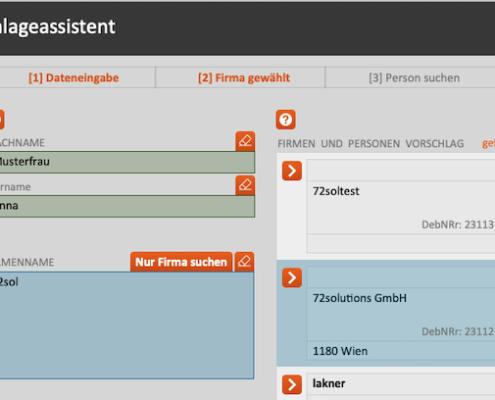Select 72solutions GmbH entry with orange arrow

(292, 278)
